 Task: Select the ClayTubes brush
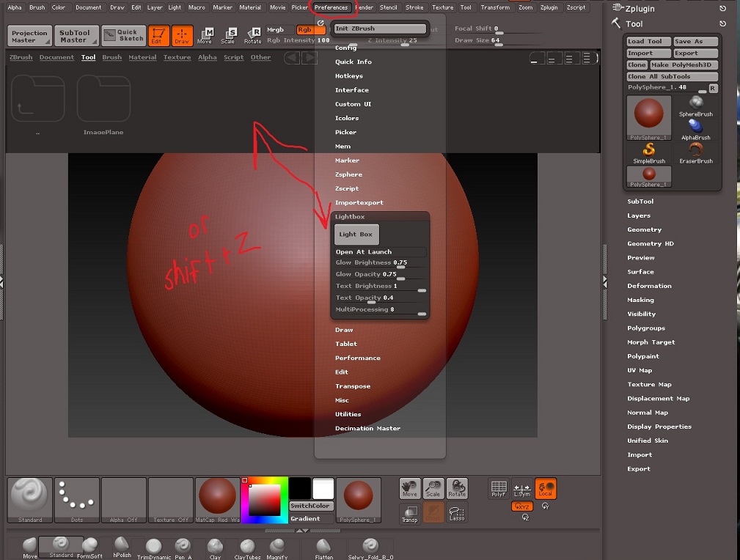[x=247, y=548]
